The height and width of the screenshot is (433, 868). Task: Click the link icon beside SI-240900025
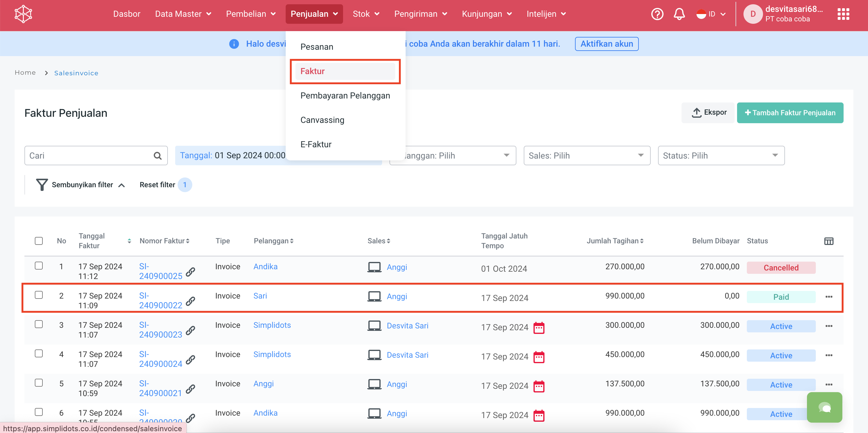[x=190, y=272]
